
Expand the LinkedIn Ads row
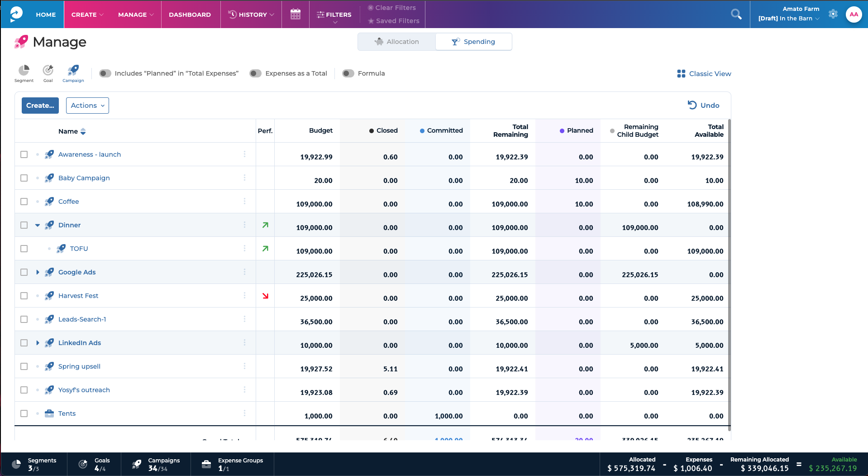pyautogui.click(x=38, y=343)
